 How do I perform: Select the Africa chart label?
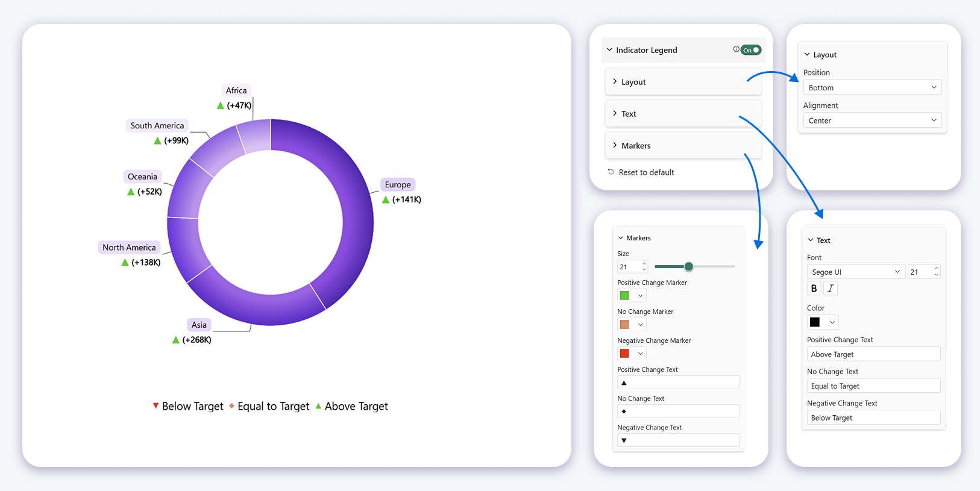(x=236, y=90)
